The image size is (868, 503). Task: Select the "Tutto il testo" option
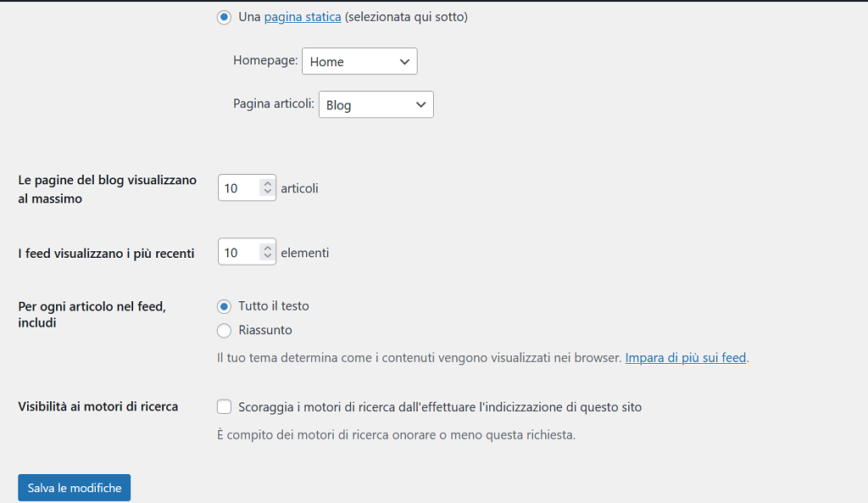224,306
